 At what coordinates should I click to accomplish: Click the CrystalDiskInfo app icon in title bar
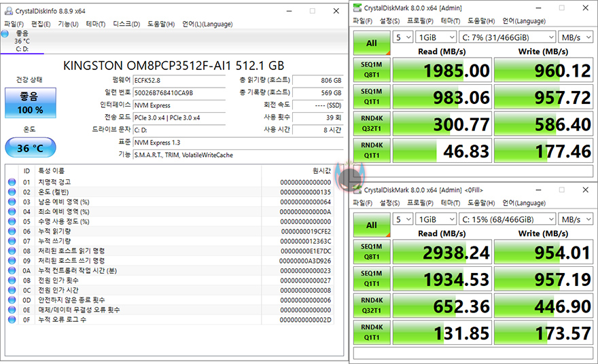click(x=8, y=11)
